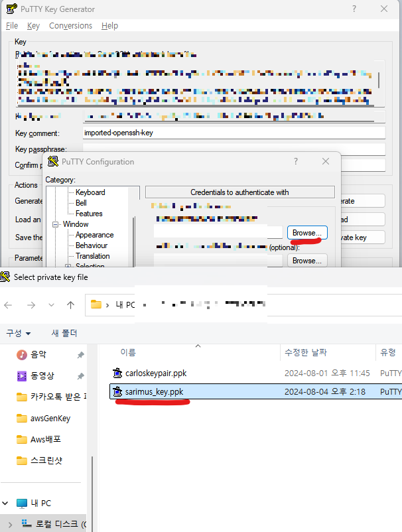Select 내 PC in navigation pane
Image resolution: width=402 pixels, height=532 pixels.
pyautogui.click(x=40, y=503)
